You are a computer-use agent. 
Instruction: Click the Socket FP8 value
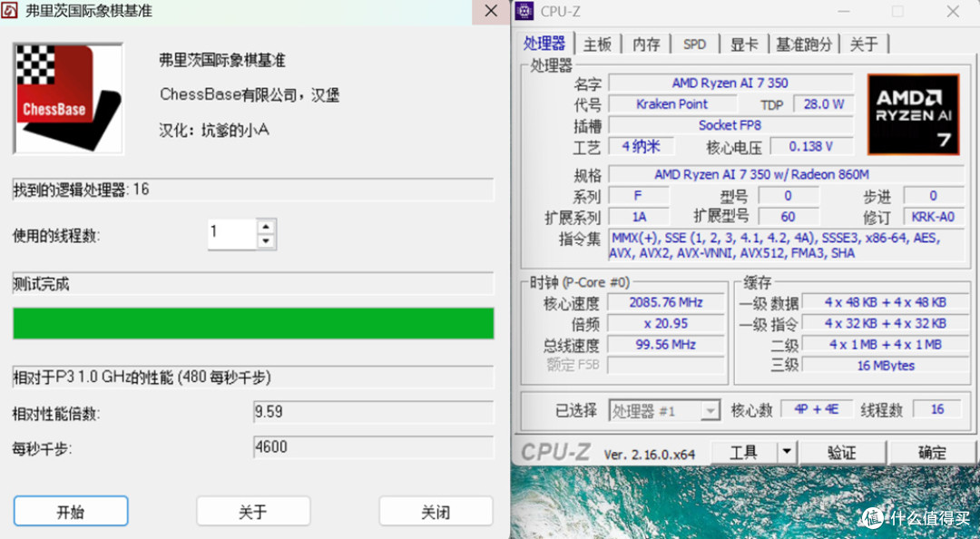[x=730, y=125]
